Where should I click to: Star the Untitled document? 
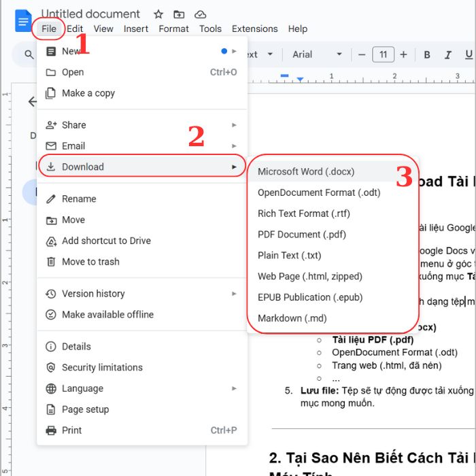coord(158,14)
